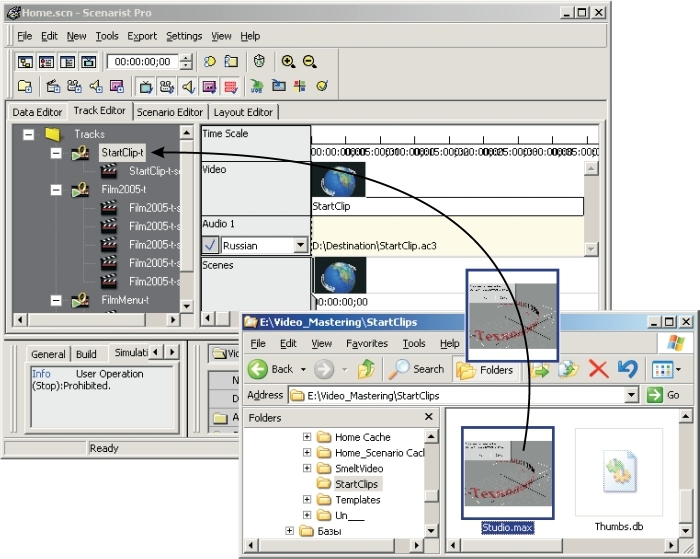Click the Explorer Undo arrow icon

pyautogui.click(x=627, y=369)
